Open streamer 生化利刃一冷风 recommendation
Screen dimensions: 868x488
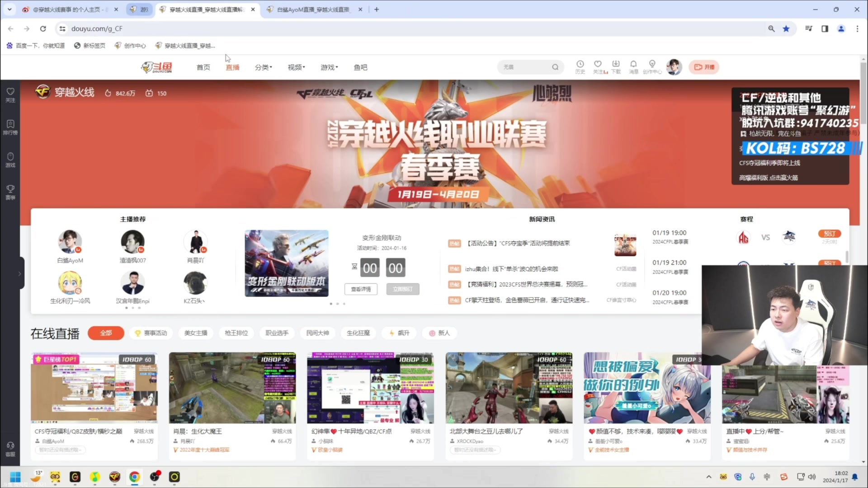click(70, 287)
